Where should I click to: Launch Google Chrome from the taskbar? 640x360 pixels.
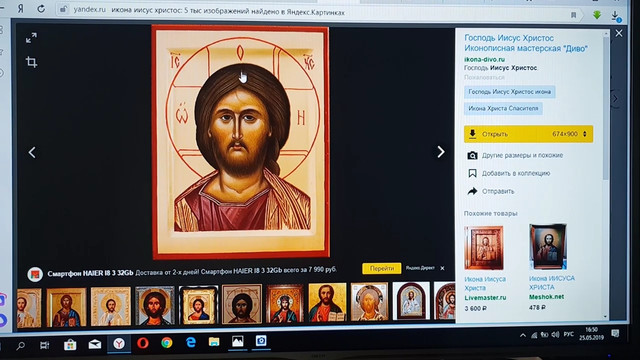coord(167,342)
